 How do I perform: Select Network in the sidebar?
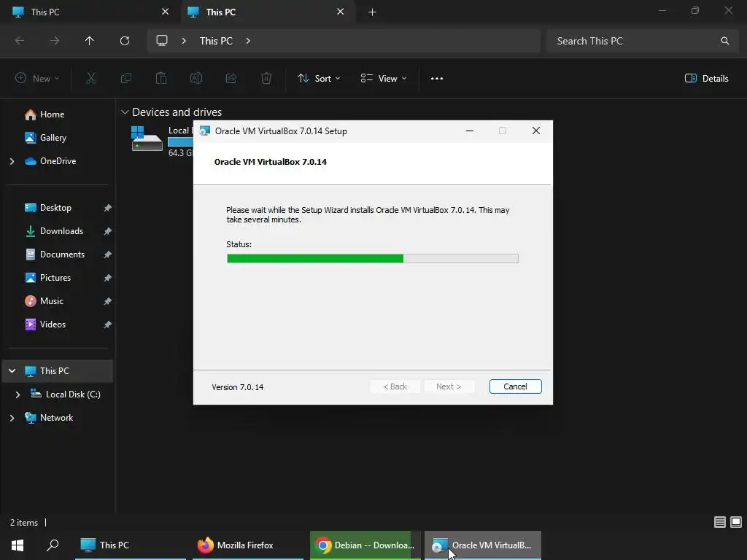coord(56,418)
